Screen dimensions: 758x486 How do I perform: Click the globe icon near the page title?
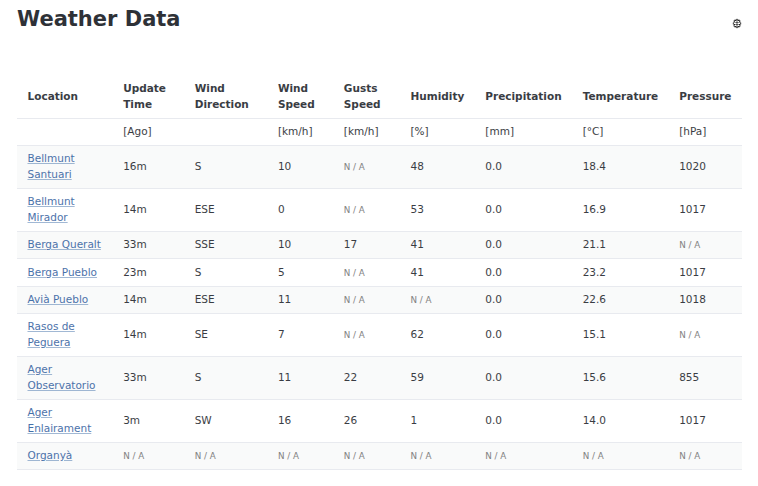[737, 23]
